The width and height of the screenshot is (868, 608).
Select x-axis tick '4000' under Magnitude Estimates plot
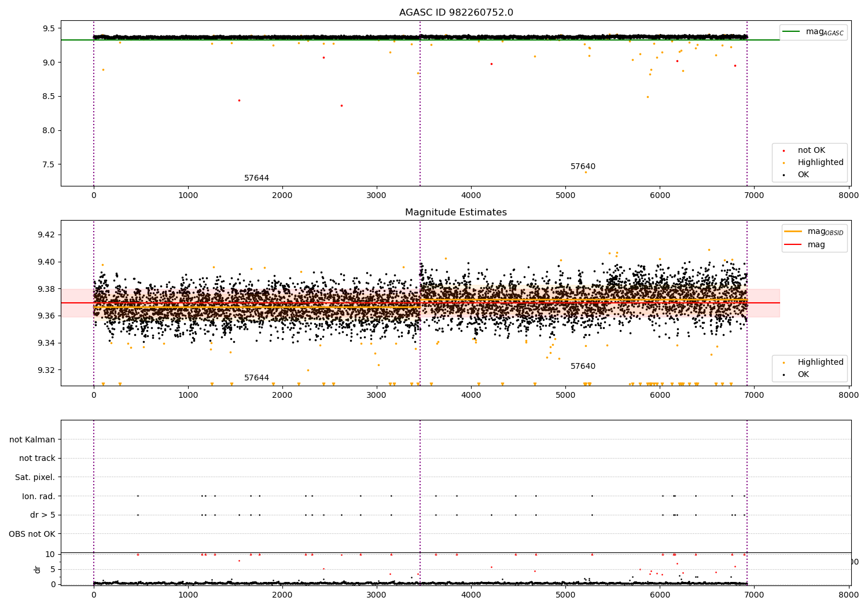(471, 395)
